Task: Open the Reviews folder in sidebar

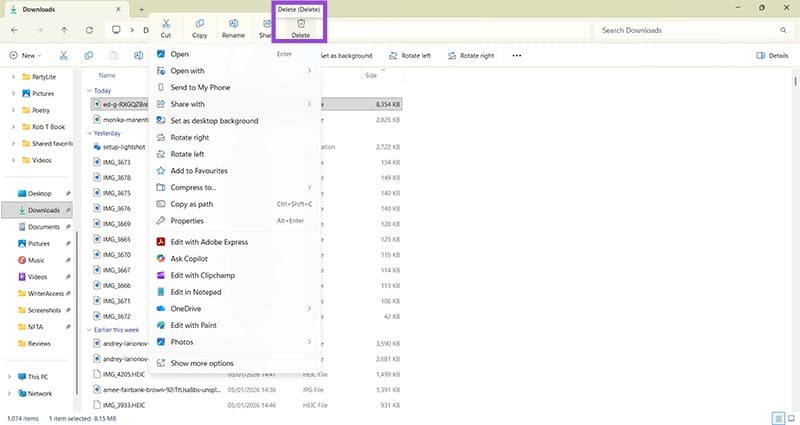Action: click(x=37, y=344)
